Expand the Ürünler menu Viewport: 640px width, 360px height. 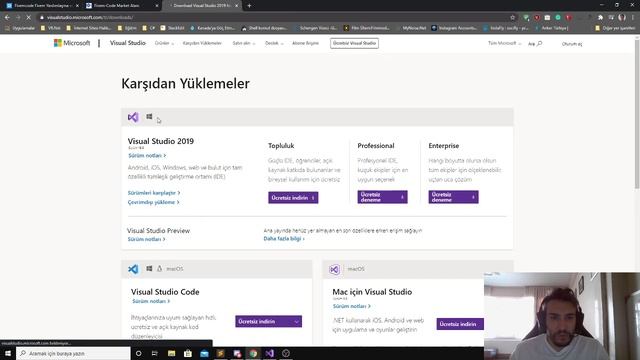pyautogui.click(x=164, y=43)
